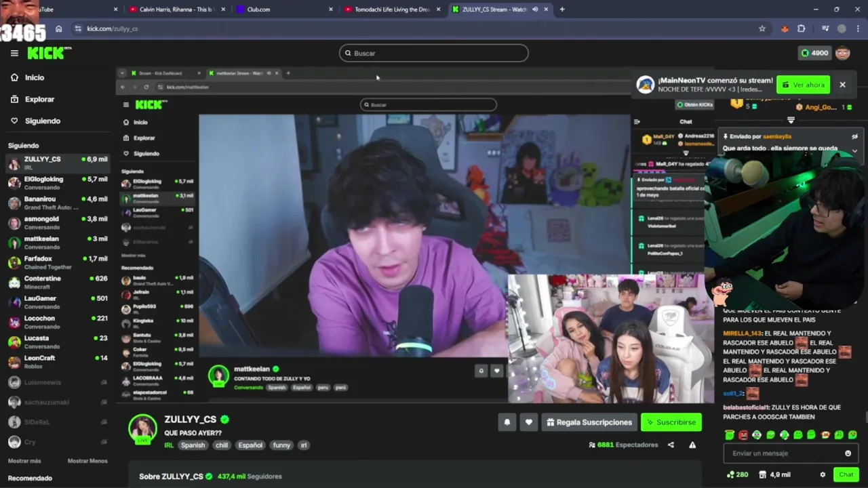Open the emoji picker in chat
This screenshot has width=868, height=488.
(848, 453)
